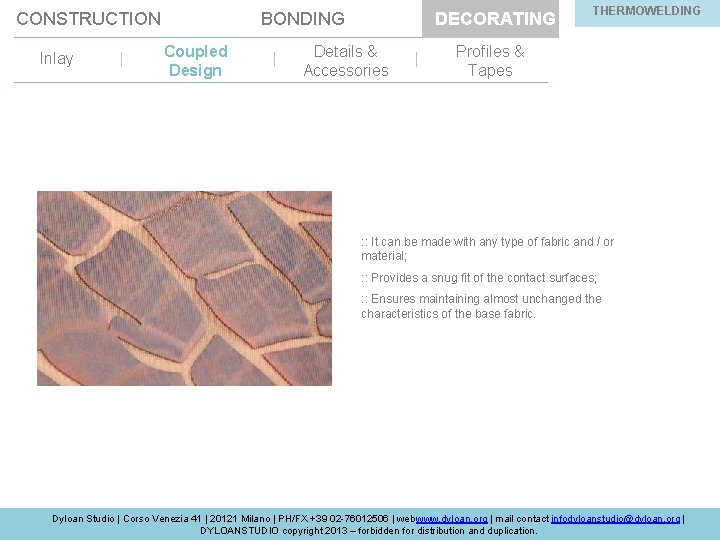Screen dimensions: 720x540
Task: Select the Coupled Design subsection
Action: coord(196,61)
